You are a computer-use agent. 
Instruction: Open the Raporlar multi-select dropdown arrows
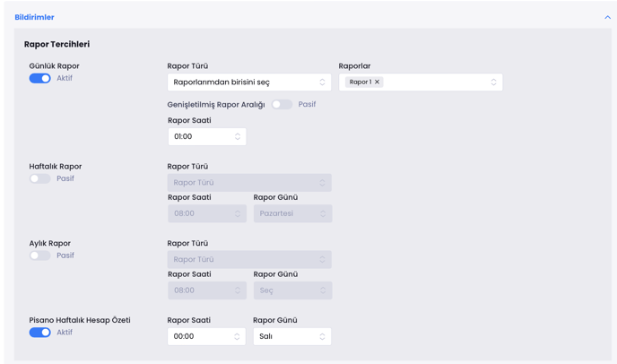click(493, 82)
